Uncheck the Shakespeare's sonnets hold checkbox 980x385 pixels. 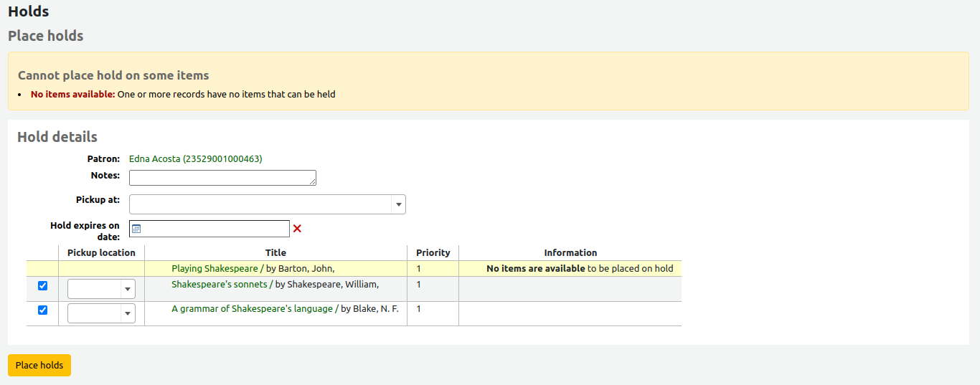coord(42,286)
